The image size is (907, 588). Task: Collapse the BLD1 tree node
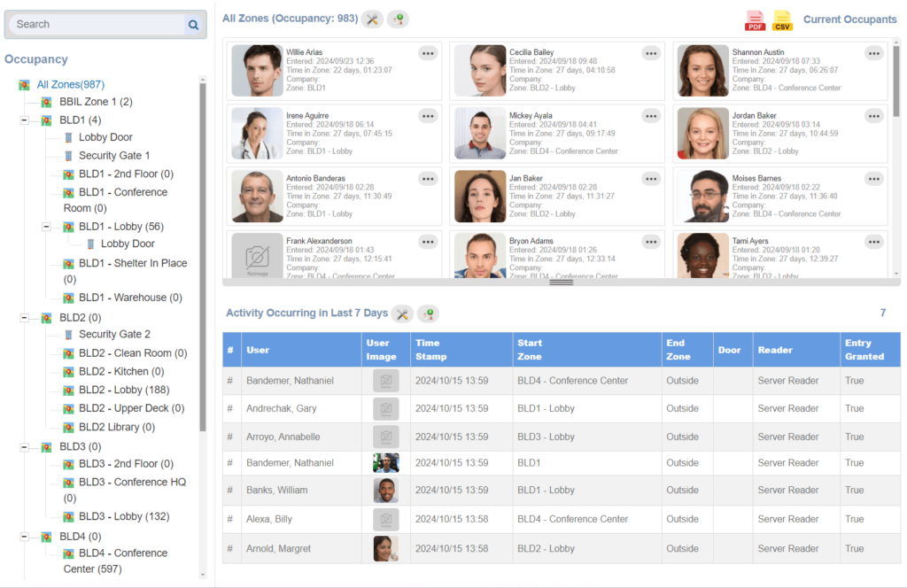tap(24, 120)
